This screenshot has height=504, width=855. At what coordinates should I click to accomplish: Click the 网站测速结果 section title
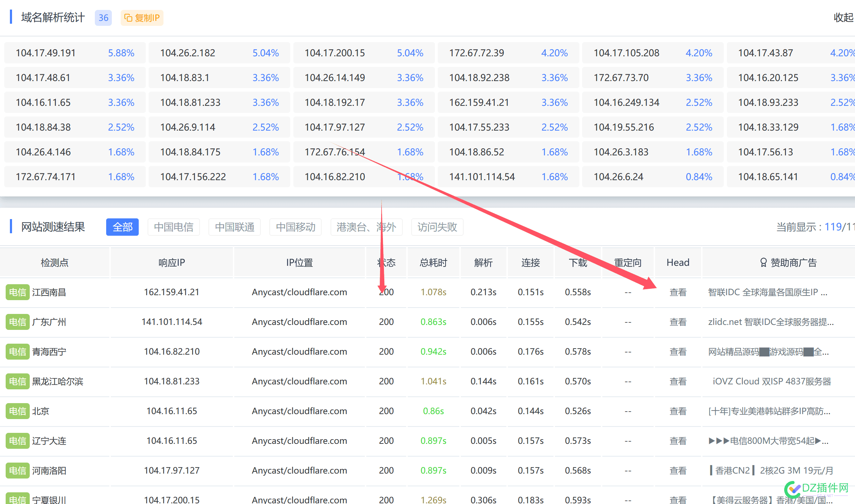point(53,227)
